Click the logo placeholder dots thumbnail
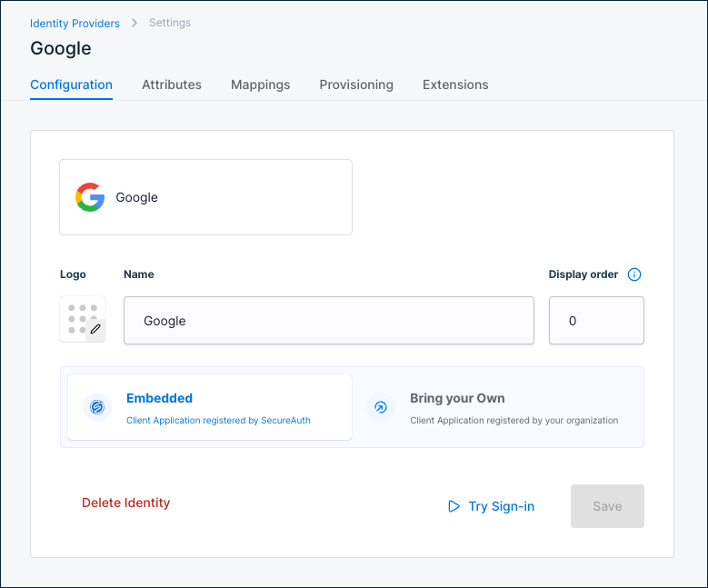 tap(83, 319)
